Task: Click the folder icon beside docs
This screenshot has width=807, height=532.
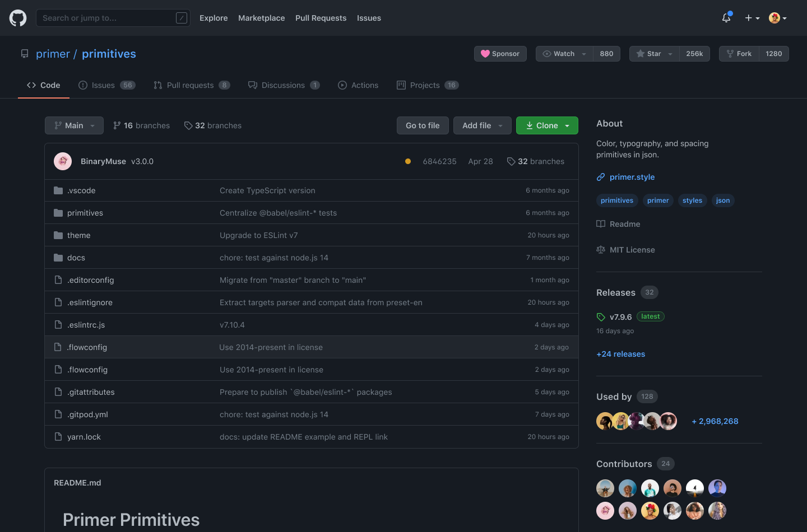Action: (x=58, y=258)
